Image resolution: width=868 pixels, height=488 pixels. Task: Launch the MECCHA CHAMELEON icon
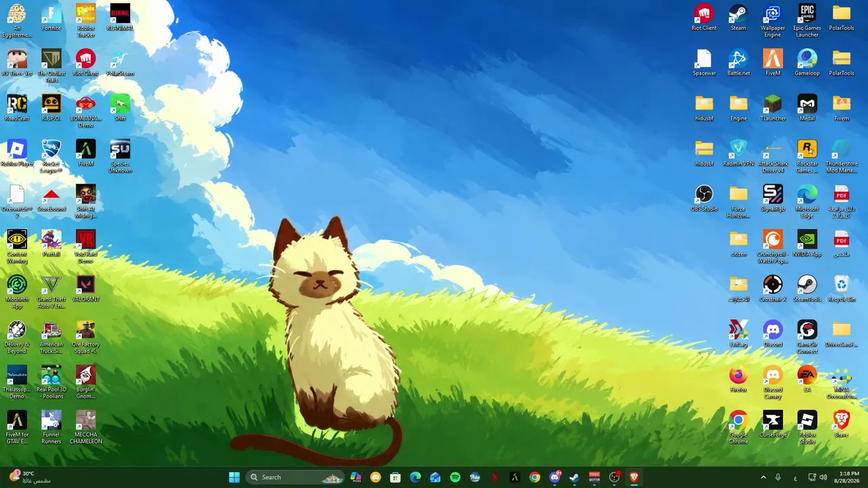click(x=85, y=428)
